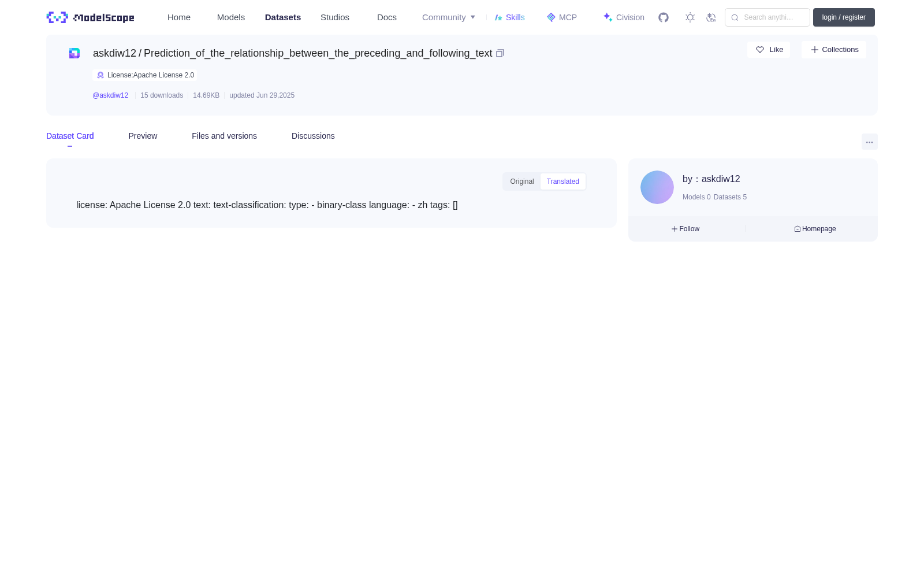Click the license metadata text in card

(267, 205)
